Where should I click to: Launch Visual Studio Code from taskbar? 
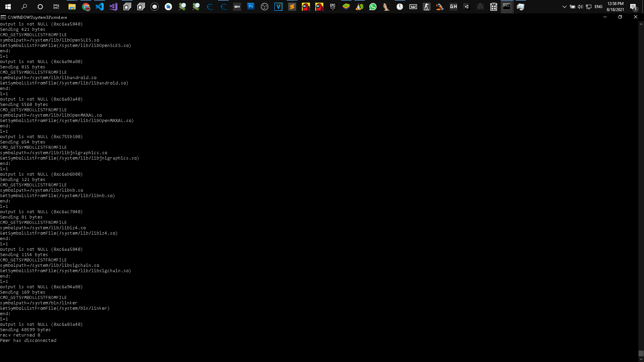tap(100, 6)
